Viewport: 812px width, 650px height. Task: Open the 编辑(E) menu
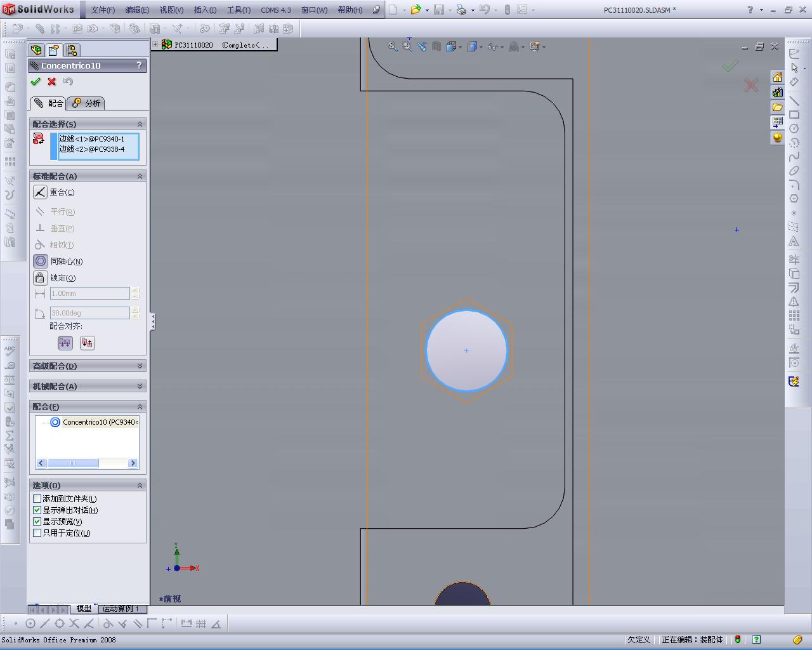pos(137,10)
